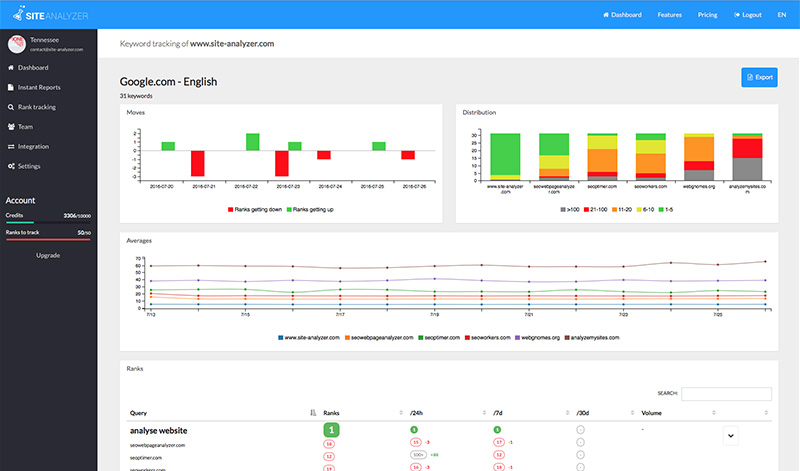Sort by the Ranks column arrows
This screenshot has height=471, width=800.
[x=401, y=413]
